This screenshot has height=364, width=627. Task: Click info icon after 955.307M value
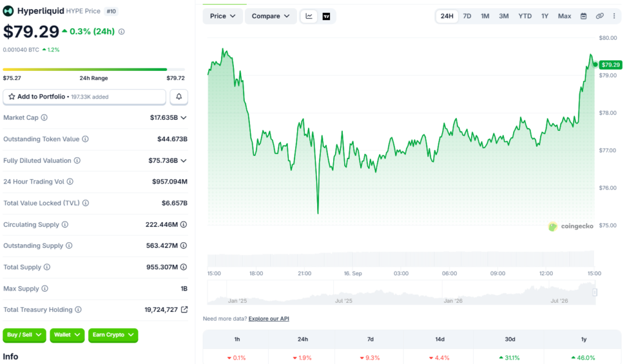coord(184,267)
